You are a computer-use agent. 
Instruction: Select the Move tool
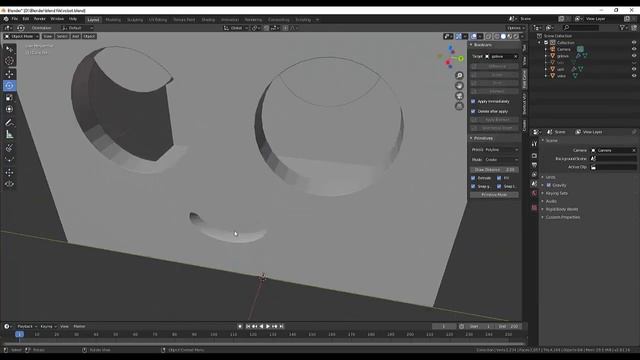9,74
